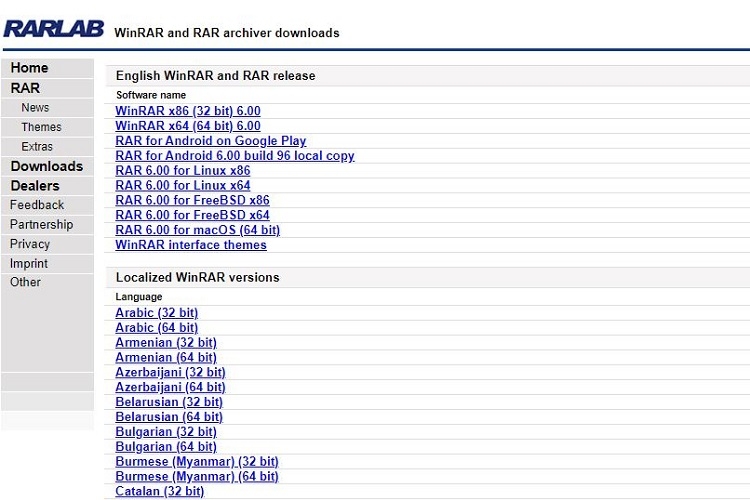
Task: Open WinRAR interface themes link
Action: (191, 244)
